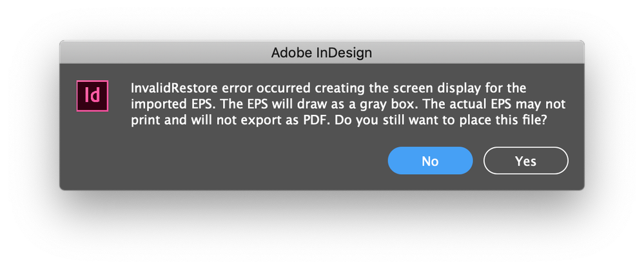Click the No button

tap(430, 161)
